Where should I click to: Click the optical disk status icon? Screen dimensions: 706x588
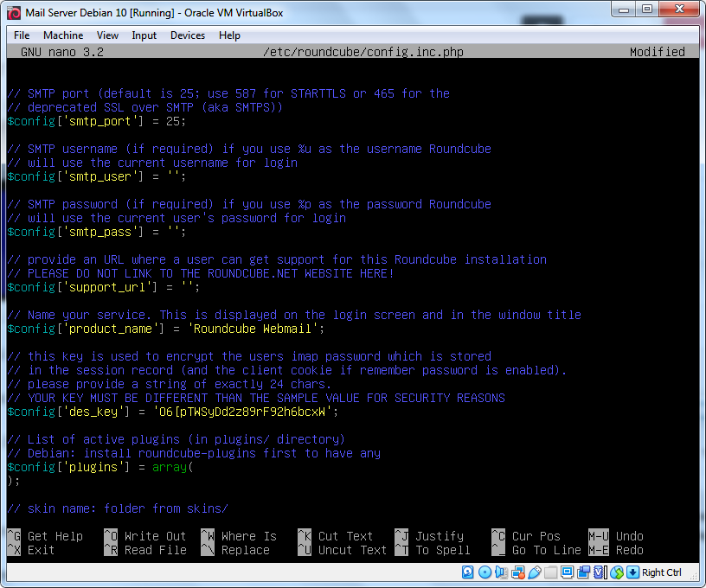485,572
